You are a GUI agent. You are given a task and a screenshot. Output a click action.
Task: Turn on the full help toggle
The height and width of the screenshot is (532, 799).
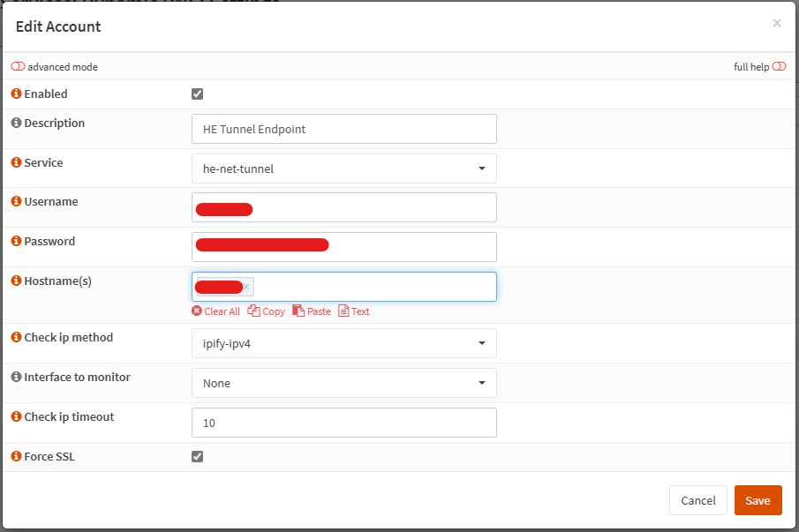(x=779, y=67)
